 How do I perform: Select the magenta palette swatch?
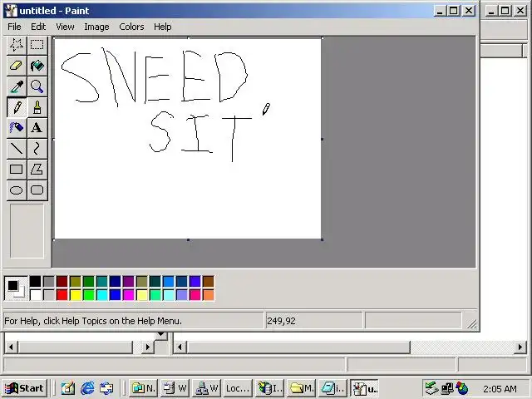pos(129,295)
